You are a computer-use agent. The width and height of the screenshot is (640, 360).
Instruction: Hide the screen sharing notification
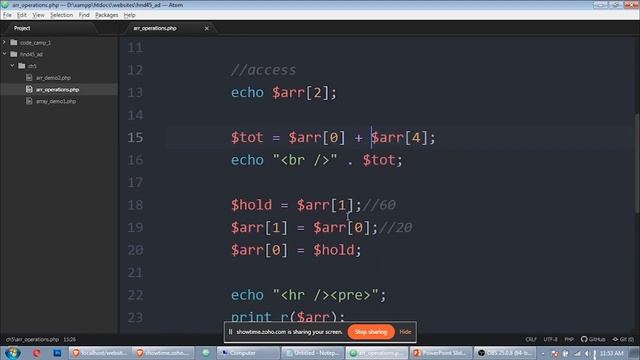pyautogui.click(x=405, y=332)
